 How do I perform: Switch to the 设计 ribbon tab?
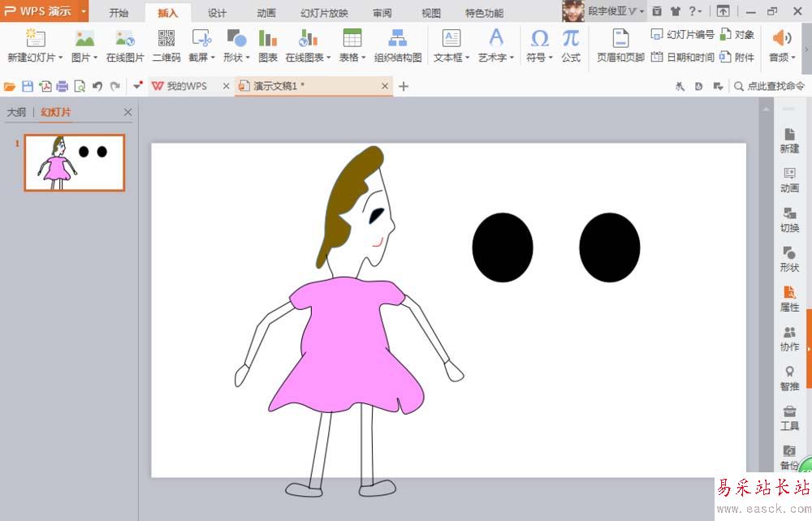pyautogui.click(x=217, y=13)
